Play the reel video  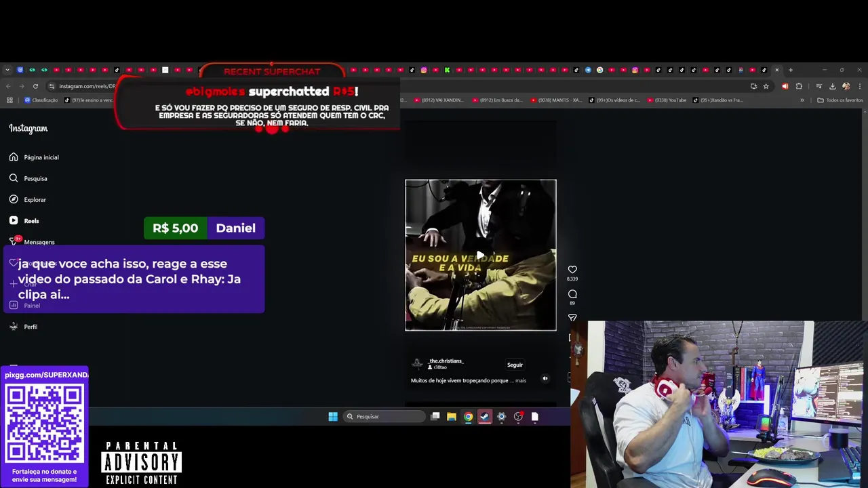click(x=480, y=256)
